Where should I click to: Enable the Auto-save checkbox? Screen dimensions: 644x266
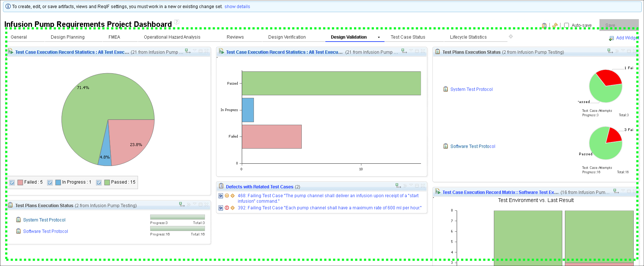tap(567, 25)
